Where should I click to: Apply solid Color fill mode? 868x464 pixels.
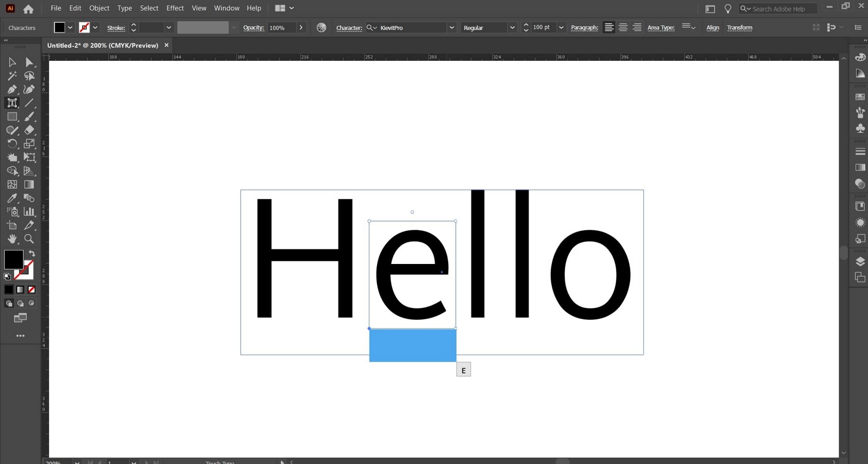pos(9,289)
